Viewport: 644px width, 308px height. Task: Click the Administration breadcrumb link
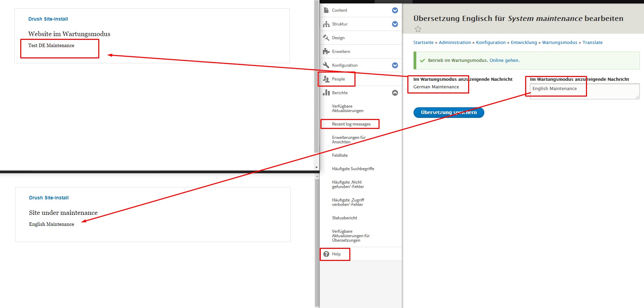[455, 43]
